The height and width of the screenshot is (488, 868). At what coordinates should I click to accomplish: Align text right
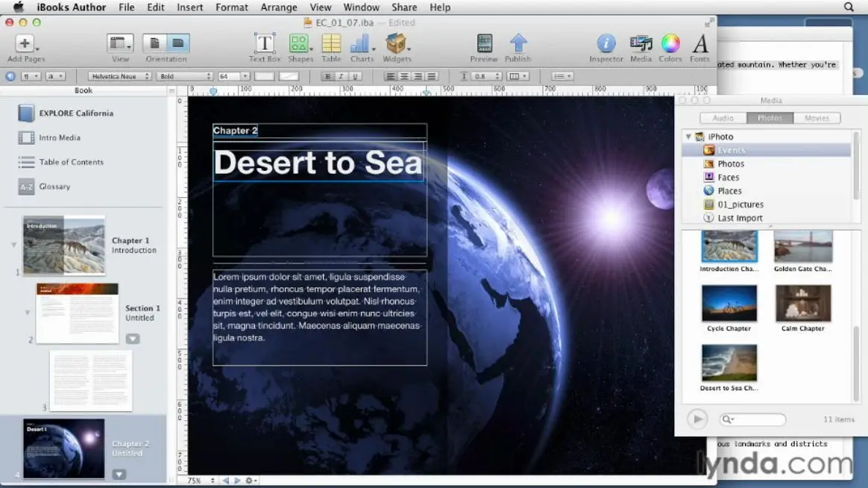418,76
